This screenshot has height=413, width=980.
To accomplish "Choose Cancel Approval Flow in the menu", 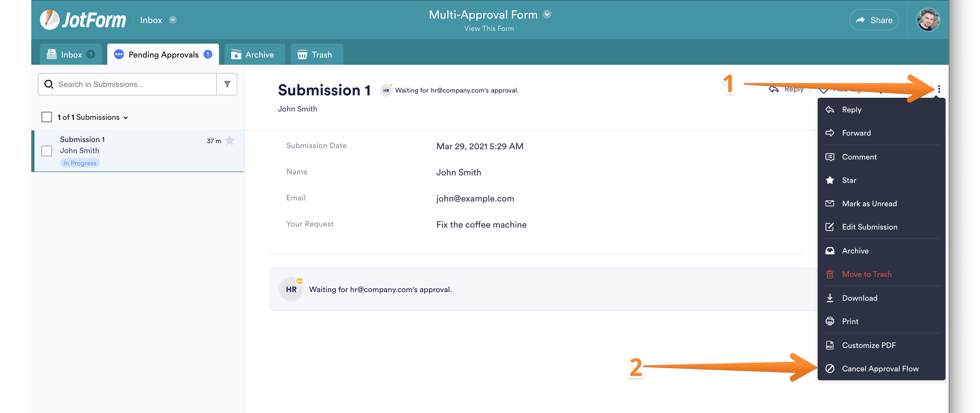I will [x=881, y=369].
